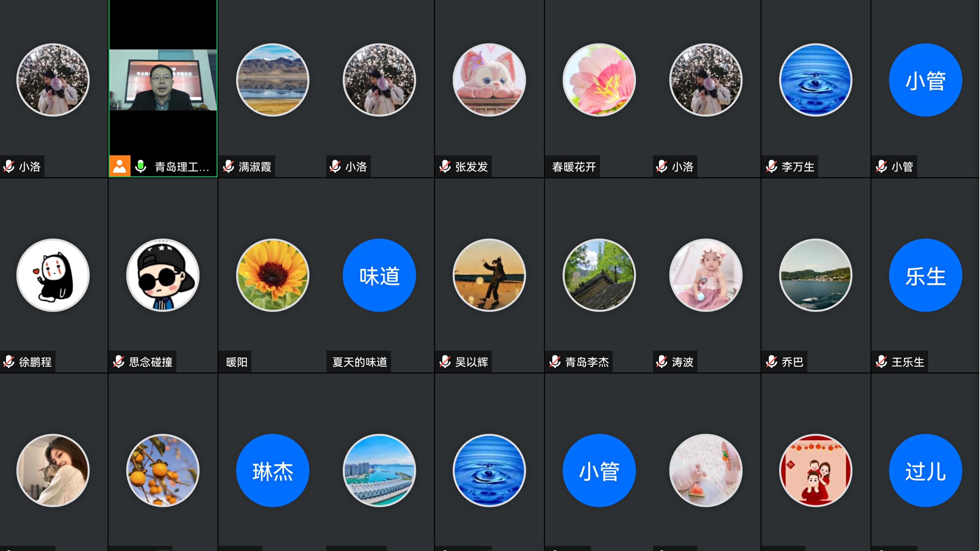
Task: Click the blue 味道 avatar circle
Action: click(379, 275)
